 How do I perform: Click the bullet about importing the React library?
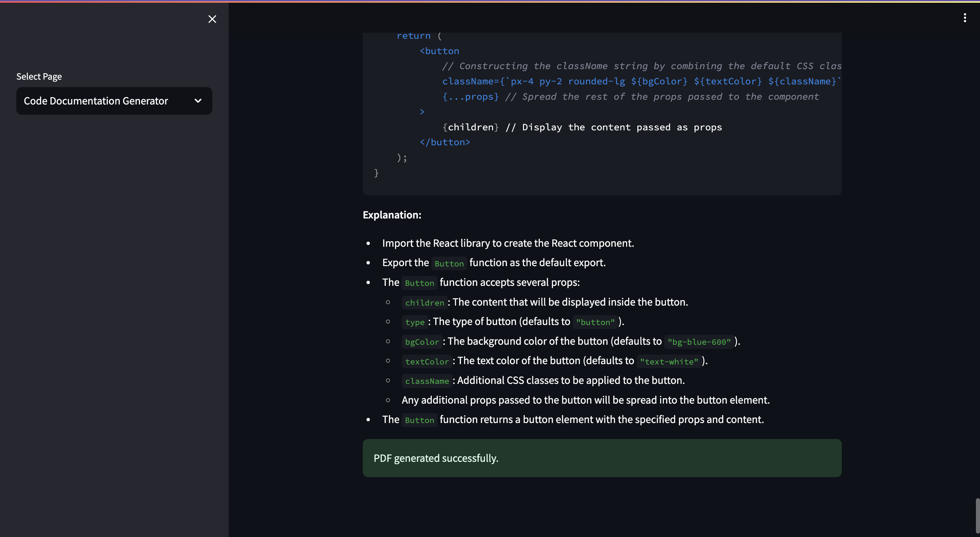point(508,243)
